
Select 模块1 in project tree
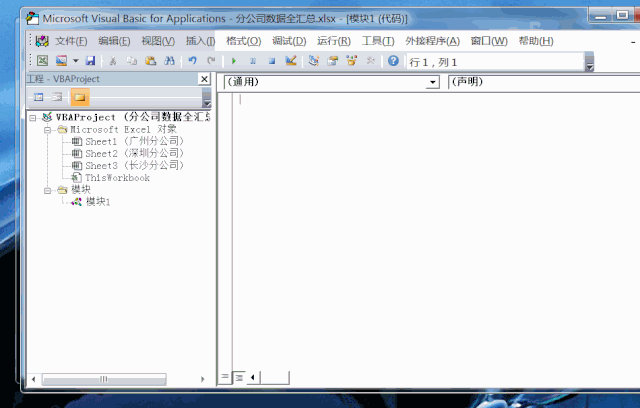(98, 202)
